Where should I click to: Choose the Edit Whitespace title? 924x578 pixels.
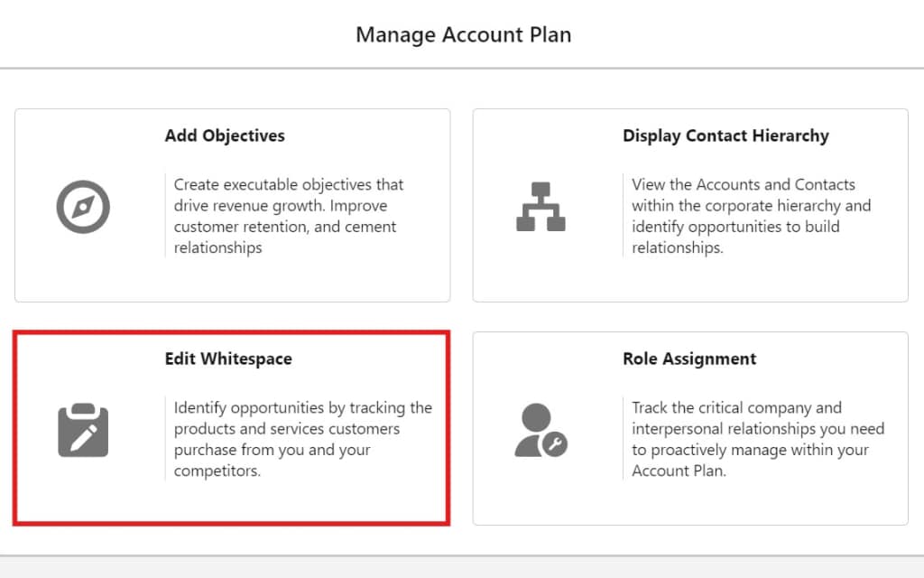click(228, 359)
